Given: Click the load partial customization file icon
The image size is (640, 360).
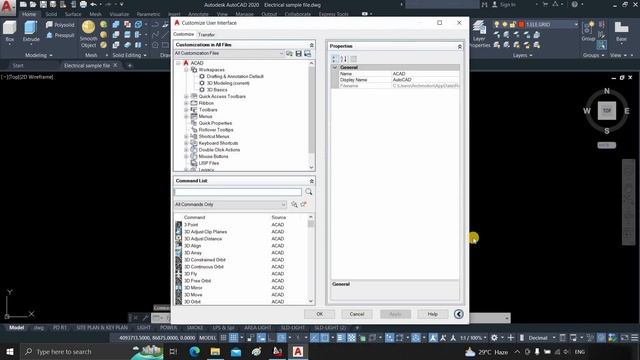Looking at the screenshot, I should pos(289,53).
